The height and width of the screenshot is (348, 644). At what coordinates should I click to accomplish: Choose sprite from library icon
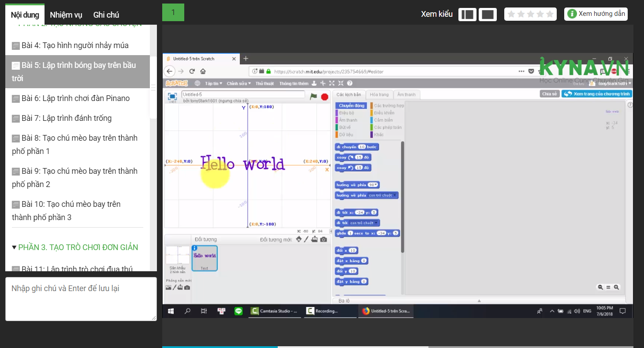(x=298, y=239)
